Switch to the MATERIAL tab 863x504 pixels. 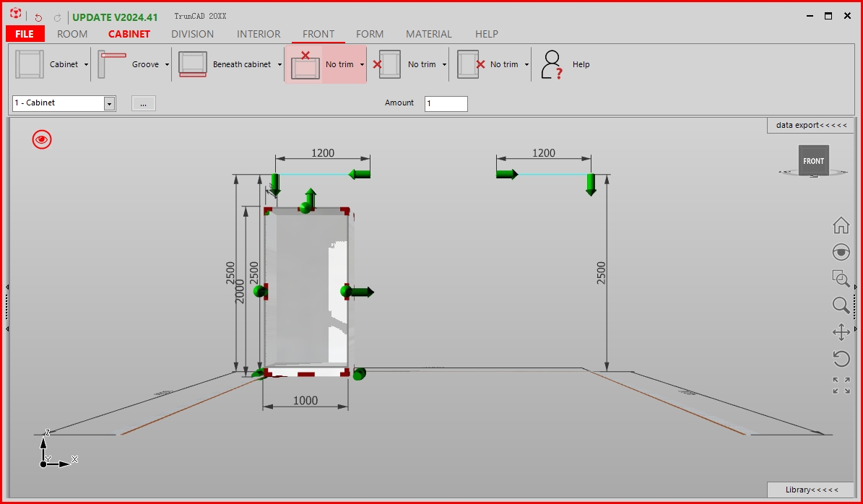click(429, 34)
